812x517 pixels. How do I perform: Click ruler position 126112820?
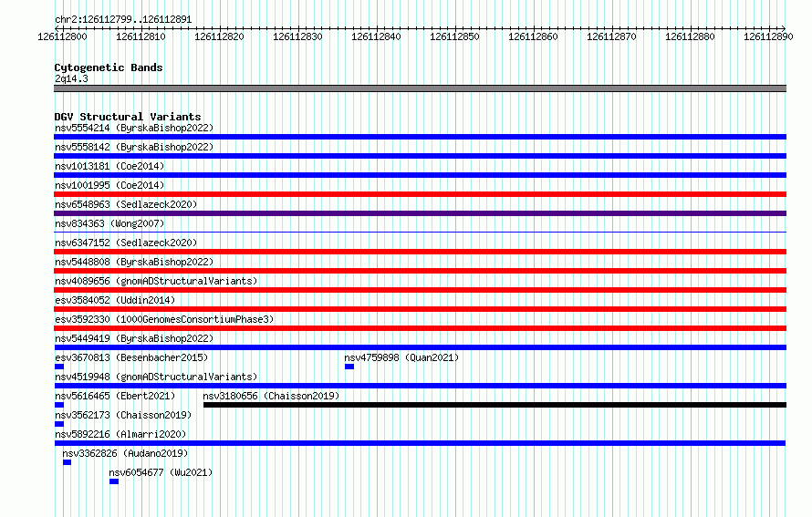coord(219,36)
